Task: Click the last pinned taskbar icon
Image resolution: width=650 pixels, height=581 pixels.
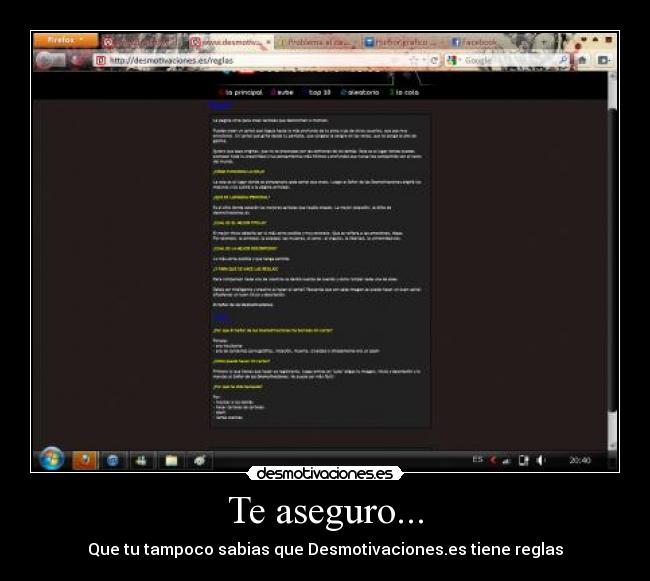Action: click(199, 460)
